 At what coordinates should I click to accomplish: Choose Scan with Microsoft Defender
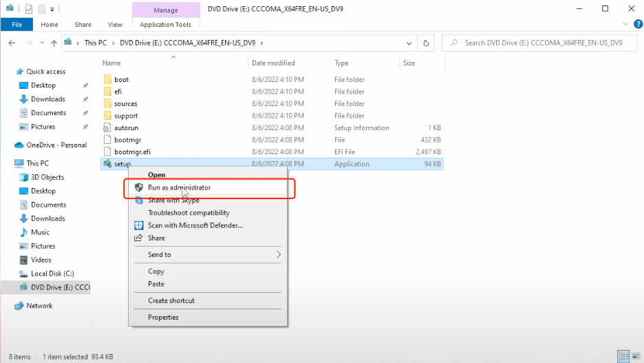195,225
